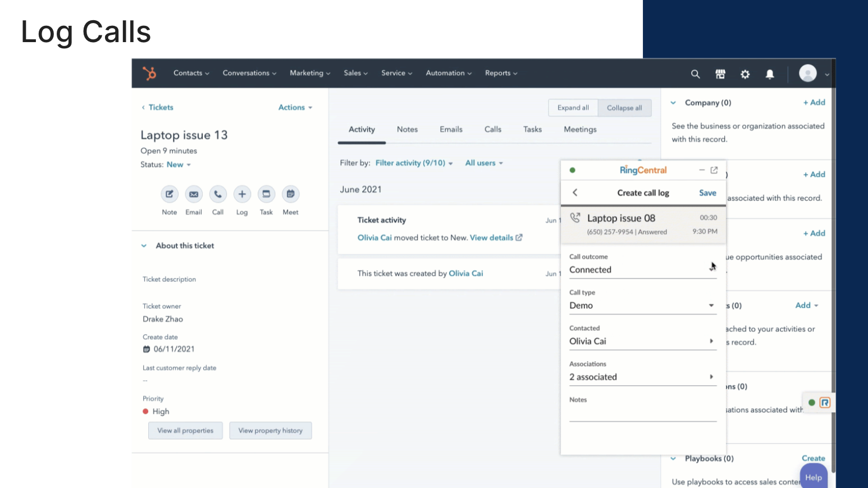868x488 pixels.
Task: Click the HubSpot sprocket logo
Action: pyautogui.click(x=149, y=73)
